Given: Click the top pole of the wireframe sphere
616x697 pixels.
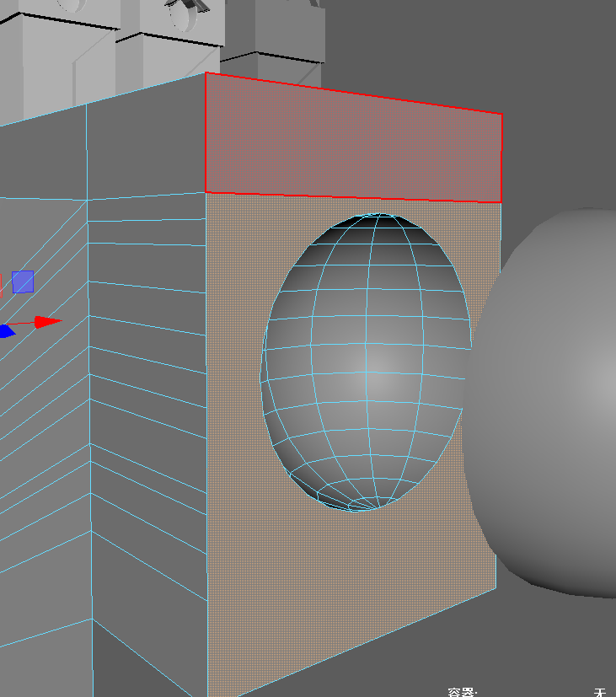Looking at the screenshot, I should [381, 216].
